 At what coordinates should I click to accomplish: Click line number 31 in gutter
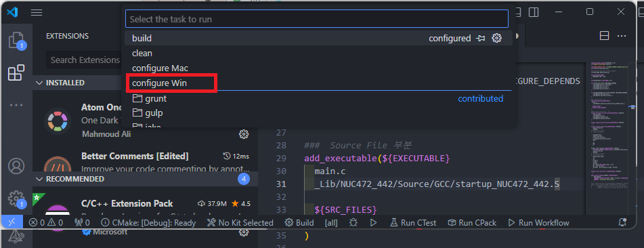pos(281,184)
